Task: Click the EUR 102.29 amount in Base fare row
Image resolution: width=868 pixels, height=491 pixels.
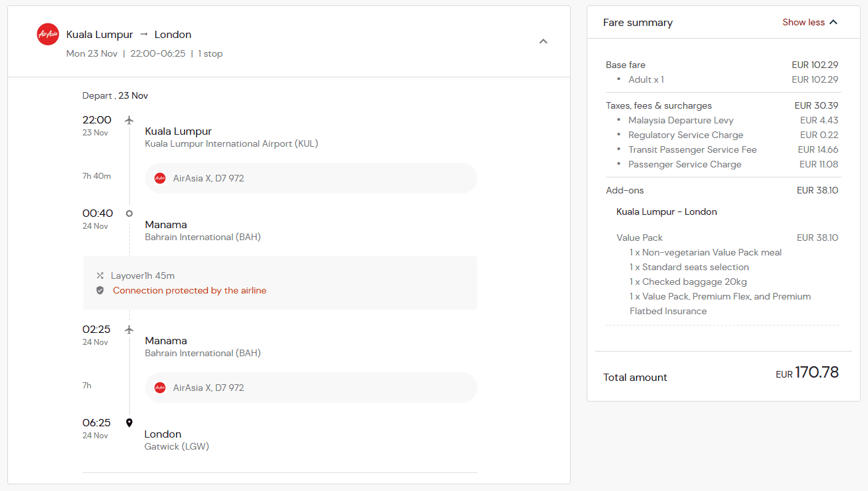Action: (815, 65)
